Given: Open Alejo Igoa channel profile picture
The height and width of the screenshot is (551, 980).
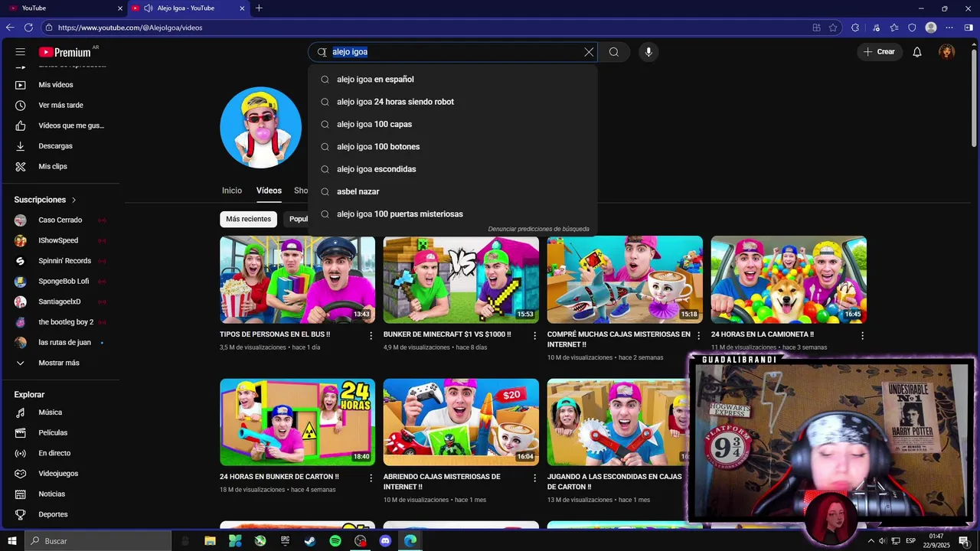Looking at the screenshot, I should (261, 127).
